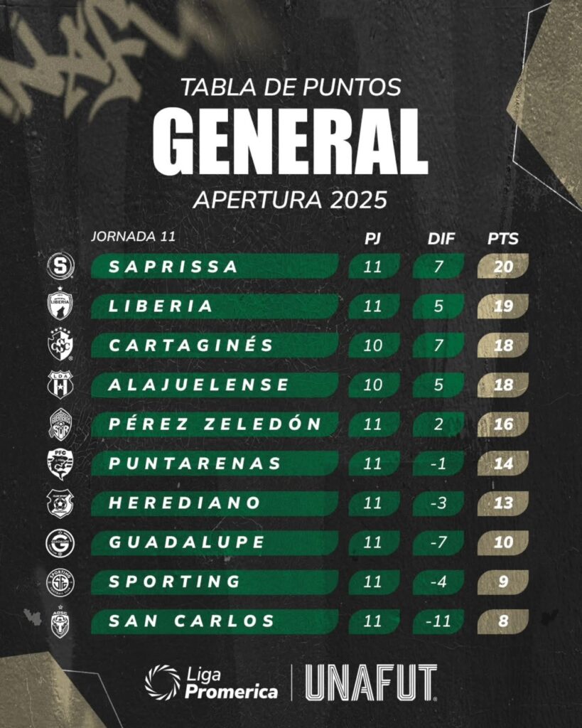Click the Liberia team crest
The width and height of the screenshot is (582, 728).
click(x=60, y=306)
